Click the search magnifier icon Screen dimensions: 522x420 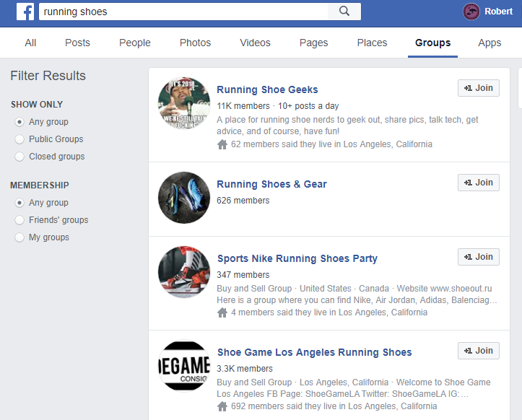344,12
